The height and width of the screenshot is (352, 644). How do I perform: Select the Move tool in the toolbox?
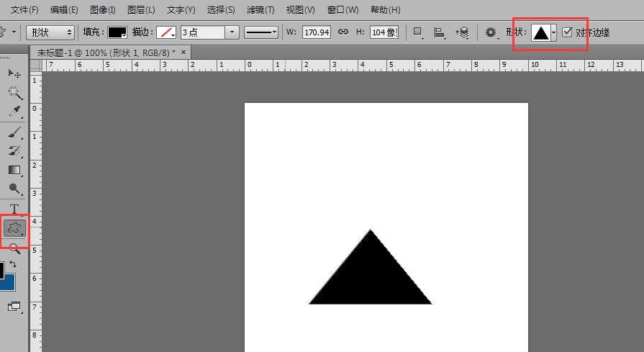point(14,74)
